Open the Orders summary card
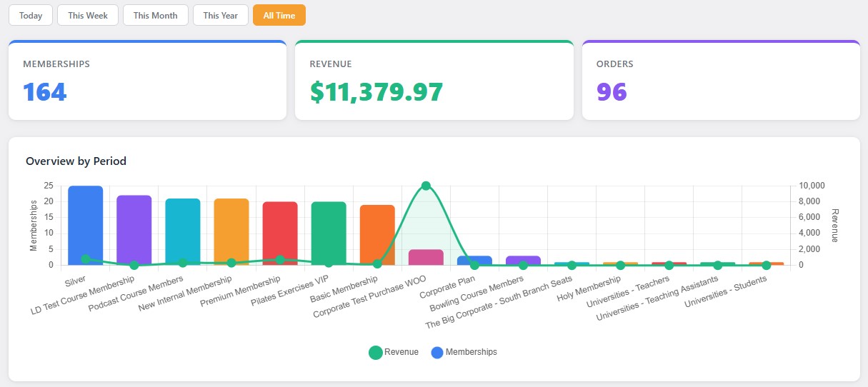This screenshot has width=868, height=387. tap(720, 80)
